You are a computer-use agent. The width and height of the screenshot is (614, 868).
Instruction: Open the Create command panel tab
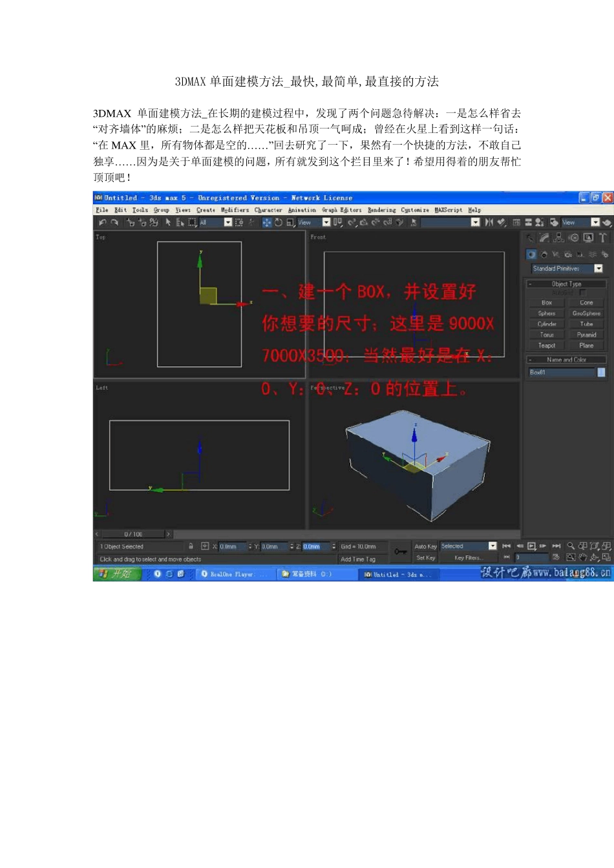(530, 238)
